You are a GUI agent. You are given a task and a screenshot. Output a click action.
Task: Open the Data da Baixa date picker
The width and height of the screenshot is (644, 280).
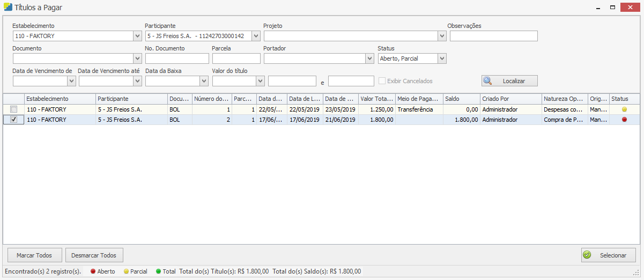(x=204, y=81)
